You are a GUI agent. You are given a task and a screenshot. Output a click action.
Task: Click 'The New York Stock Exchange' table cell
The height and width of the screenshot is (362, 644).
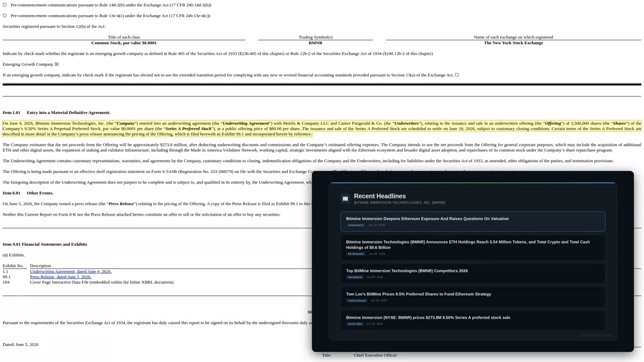pyautogui.click(x=514, y=43)
